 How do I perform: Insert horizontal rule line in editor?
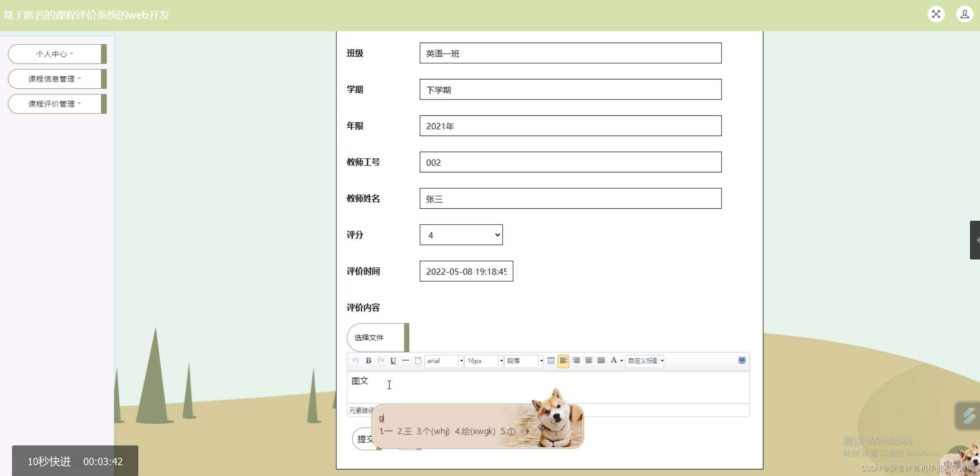click(x=405, y=361)
